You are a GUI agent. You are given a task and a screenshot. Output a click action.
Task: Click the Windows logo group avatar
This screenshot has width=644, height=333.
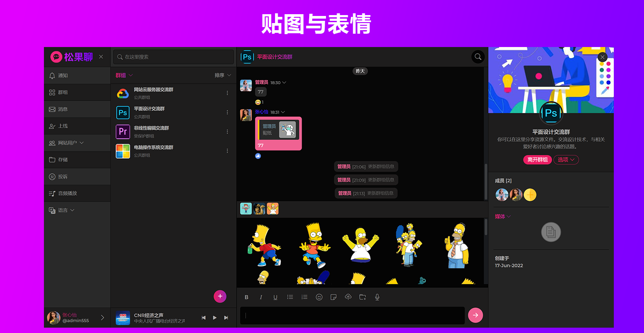(123, 151)
